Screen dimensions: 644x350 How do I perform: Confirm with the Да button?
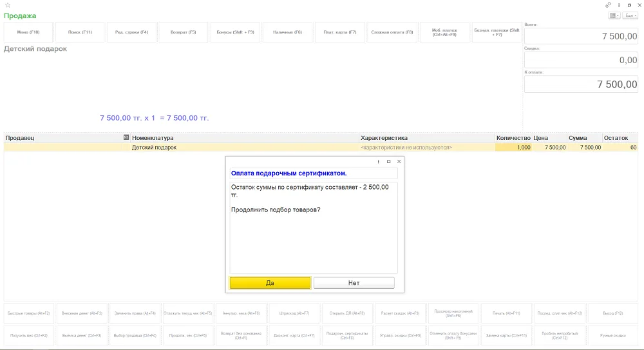(x=270, y=283)
